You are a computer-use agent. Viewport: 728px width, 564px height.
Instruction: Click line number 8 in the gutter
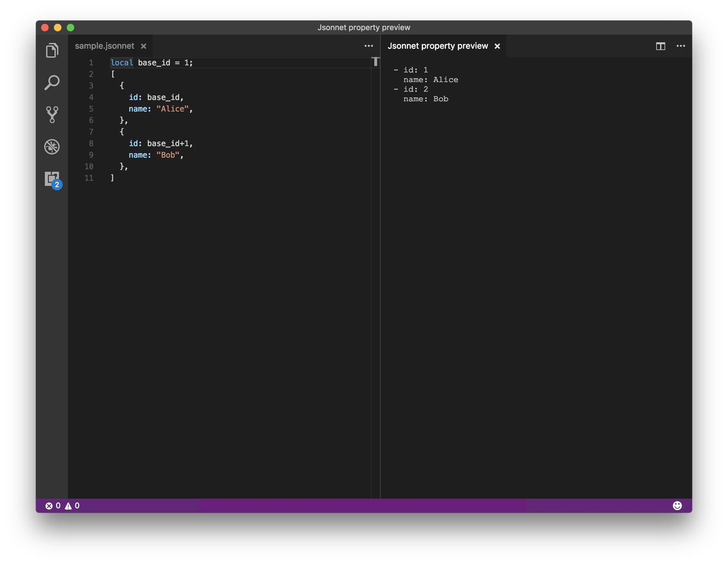coord(91,143)
